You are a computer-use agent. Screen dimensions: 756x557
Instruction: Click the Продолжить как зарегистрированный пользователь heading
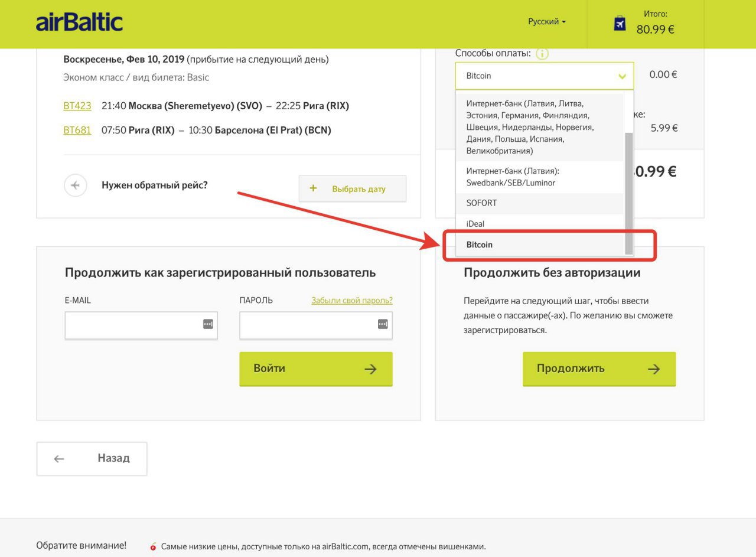tap(220, 273)
